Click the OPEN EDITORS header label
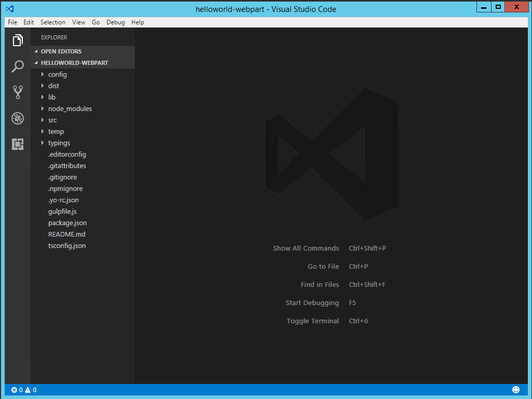The width and height of the screenshot is (532, 399). [x=61, y=51]
